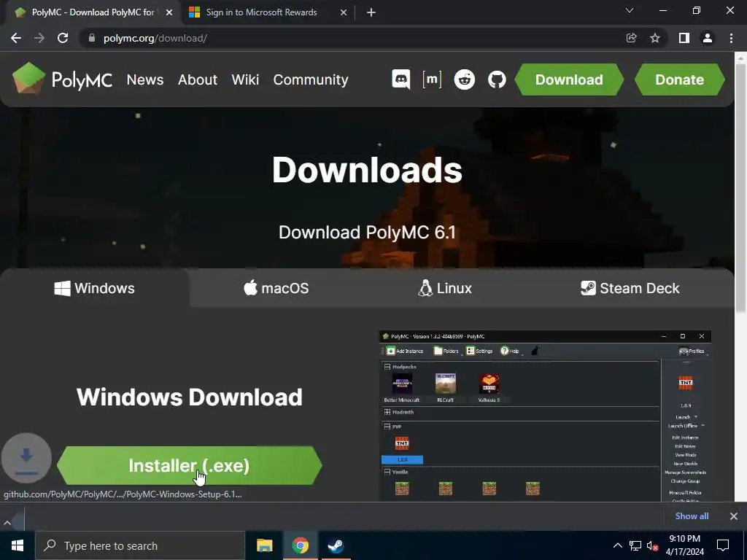Open the Matrix chat icon
Screen dimensions: 747x560
coord(432,79)
